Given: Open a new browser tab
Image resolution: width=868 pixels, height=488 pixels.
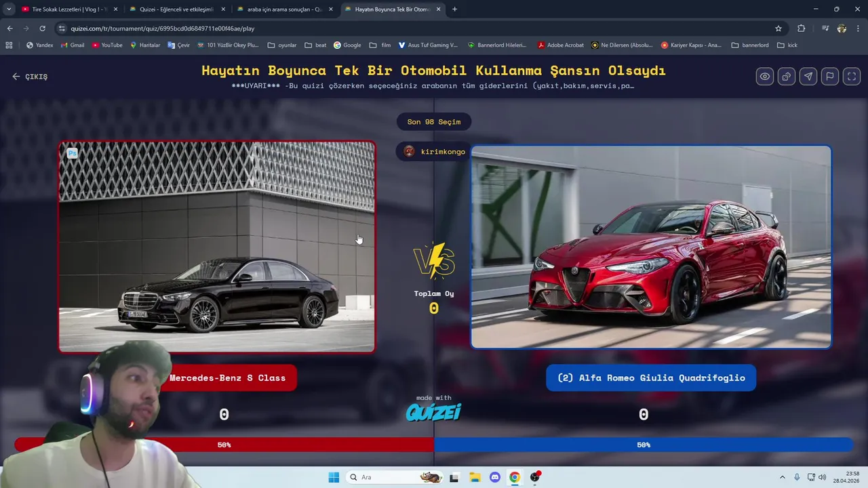Looking at the screenshot, I should [454, 9].
